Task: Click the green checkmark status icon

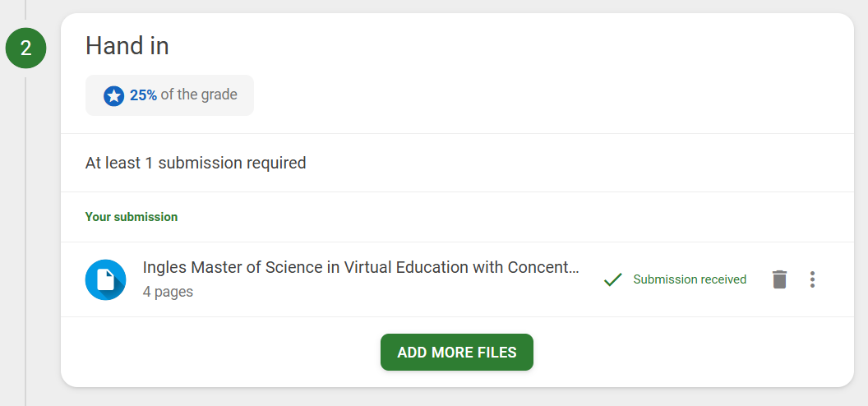Action: pyautogui.click(x=613, y=279)
